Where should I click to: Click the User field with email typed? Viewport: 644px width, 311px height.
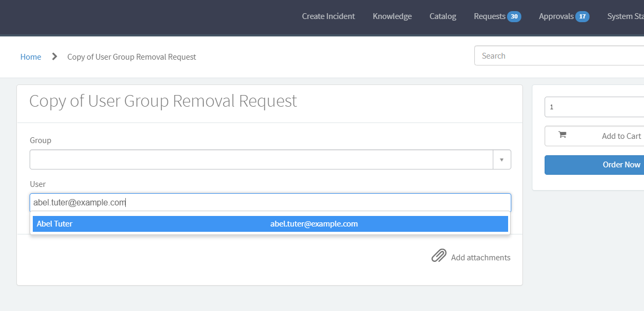tap(270, 203)
